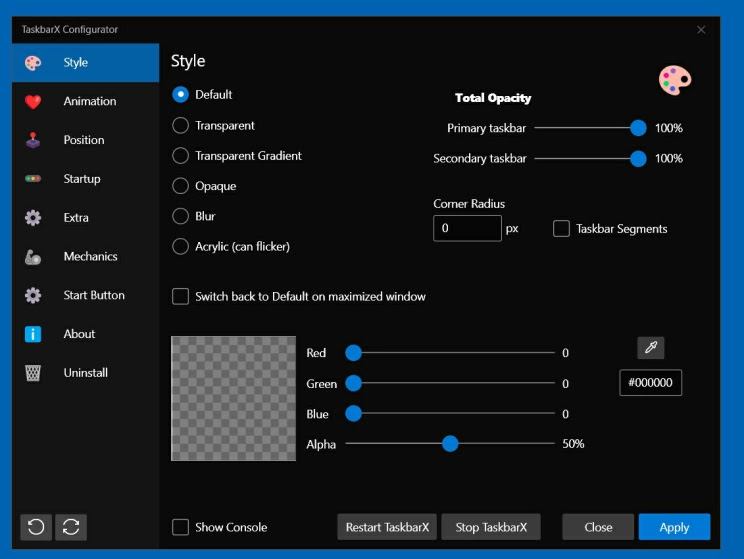Click the two-arrow reload button at bottom left
Viewport: 744px width, 559px height.
click(x=71, y=527)
